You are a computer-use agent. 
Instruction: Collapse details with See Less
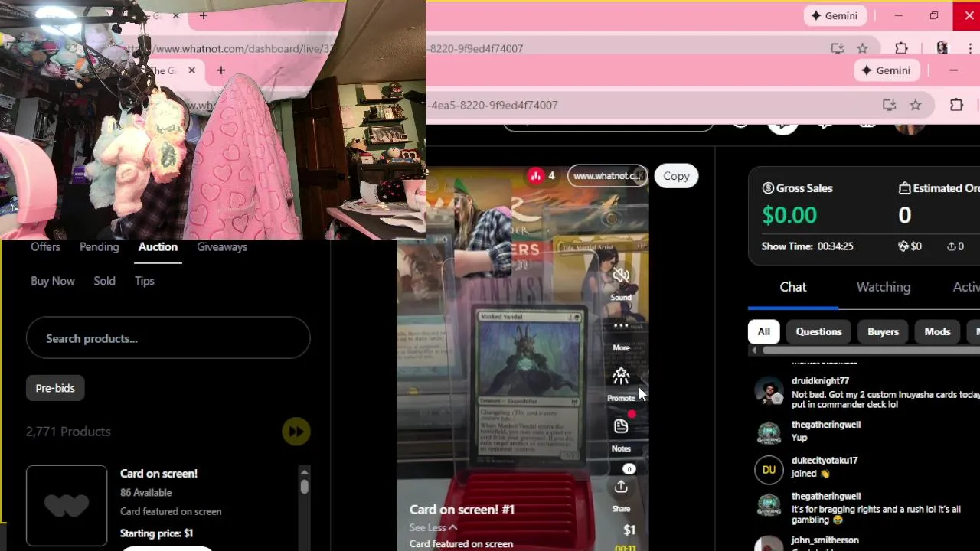(433, 527)
